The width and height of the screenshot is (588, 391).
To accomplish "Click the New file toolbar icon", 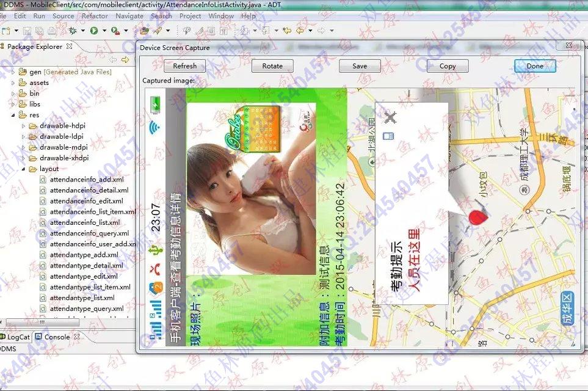I will point(5,31).
